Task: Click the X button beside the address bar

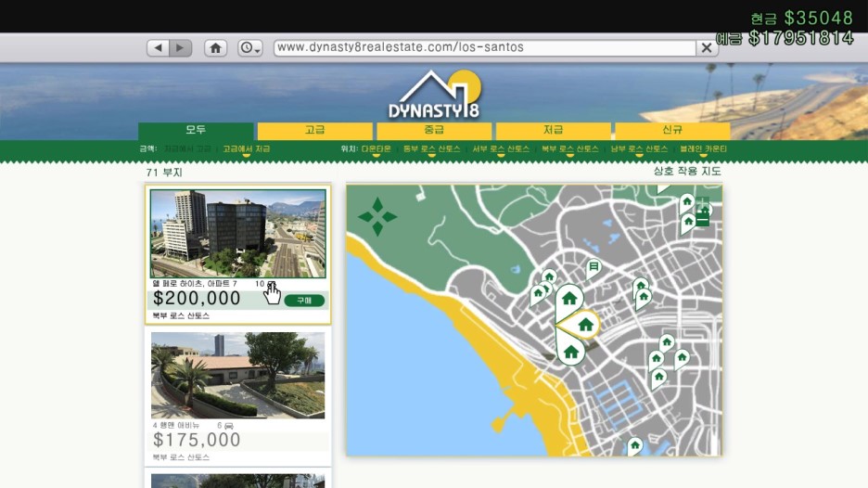Action: tap(707, 47)
